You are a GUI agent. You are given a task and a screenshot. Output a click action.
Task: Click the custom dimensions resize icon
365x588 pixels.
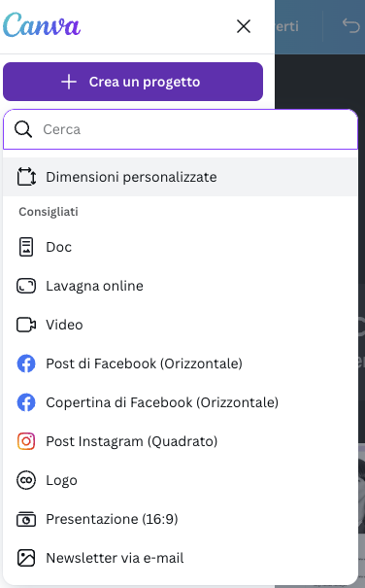pyautogui.click(x=26, y=177)
